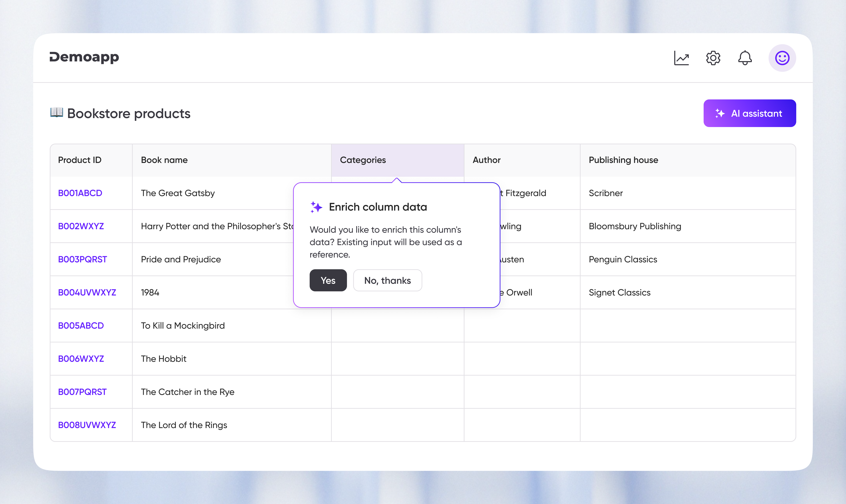846x504 pixels.
Task: Decline enrichment with No, thanks
Action: (x=387, y=280)
